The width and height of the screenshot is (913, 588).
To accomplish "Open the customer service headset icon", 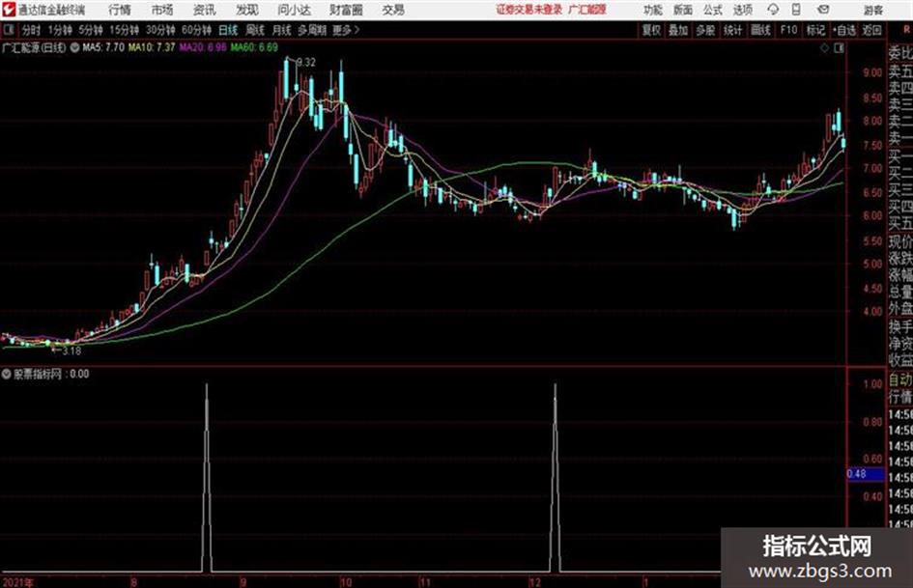I will coord(773,10).
